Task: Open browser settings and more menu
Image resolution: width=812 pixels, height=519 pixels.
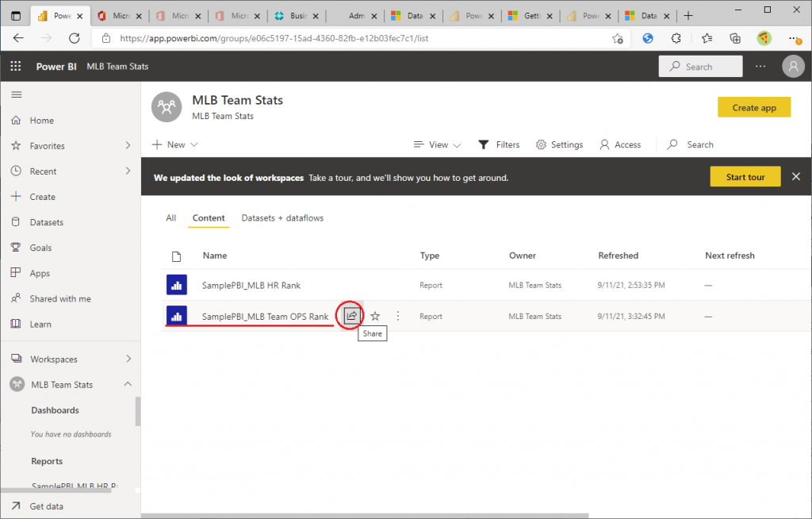Action: tap(793, 38)
